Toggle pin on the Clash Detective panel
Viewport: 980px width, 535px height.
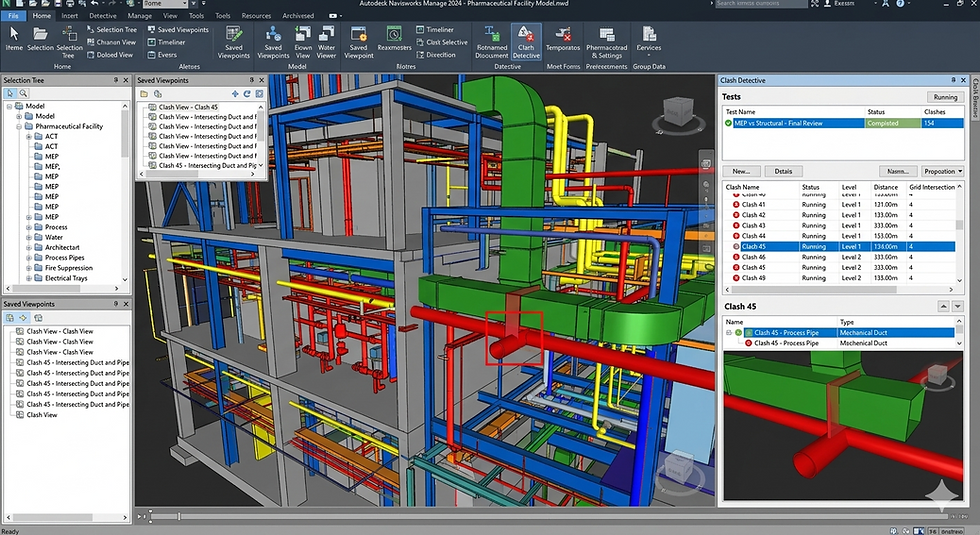(953, 80)
